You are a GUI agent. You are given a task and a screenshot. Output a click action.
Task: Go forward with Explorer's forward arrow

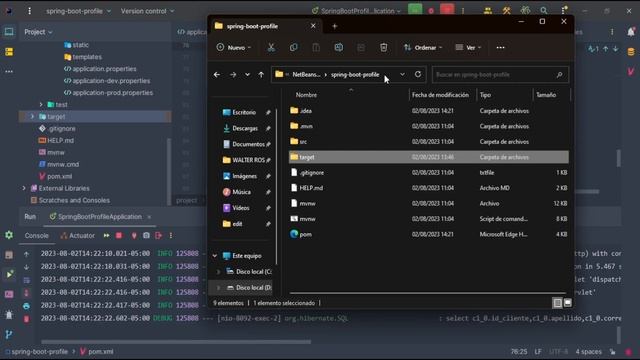click(x=233, y=75)
